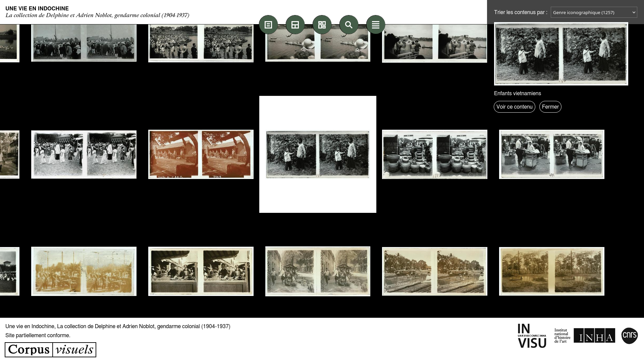Click the CNRS logo in the footer
The width and height of the screenshot is (644, 362).
pos(629,336)
